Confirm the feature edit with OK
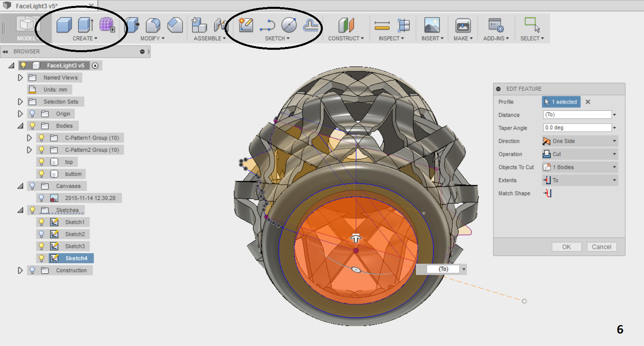Screen dimensions: 644x346 (567, 247)
